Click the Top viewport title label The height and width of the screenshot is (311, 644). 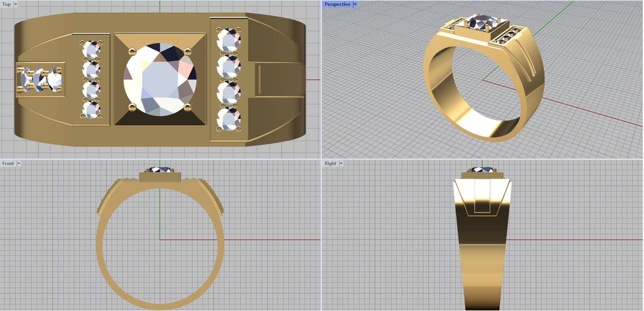coord(7,4)
